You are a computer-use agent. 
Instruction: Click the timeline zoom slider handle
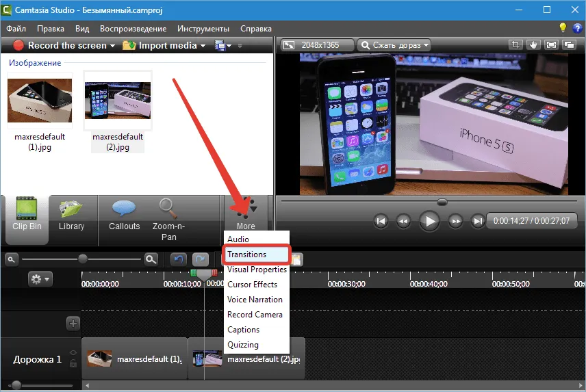tap(83, 259)
